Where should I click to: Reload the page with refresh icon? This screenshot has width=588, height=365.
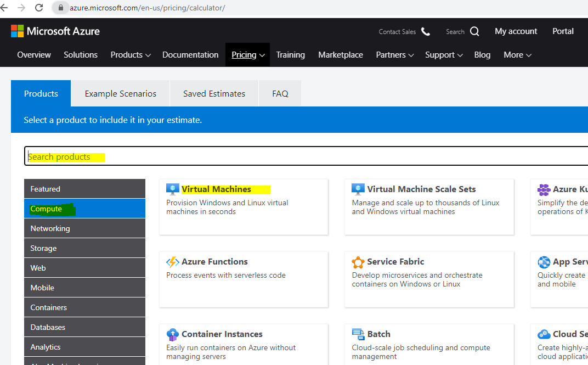[39, 8]
